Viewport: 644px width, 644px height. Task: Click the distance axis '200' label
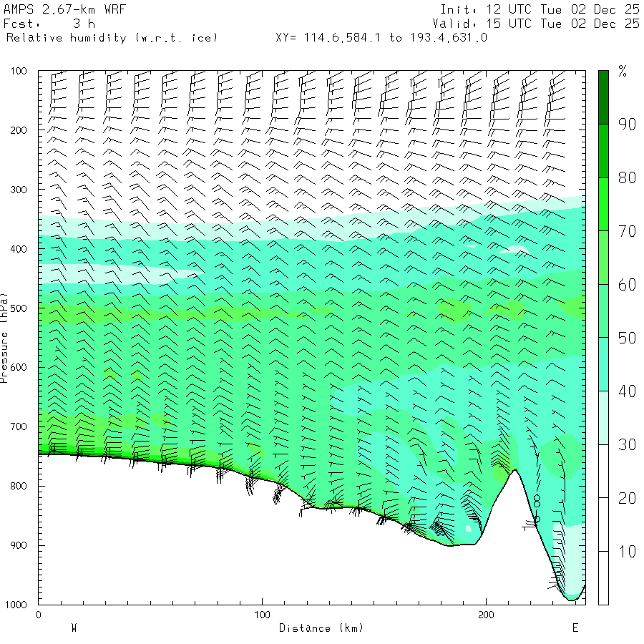click(x=487, y=615)
